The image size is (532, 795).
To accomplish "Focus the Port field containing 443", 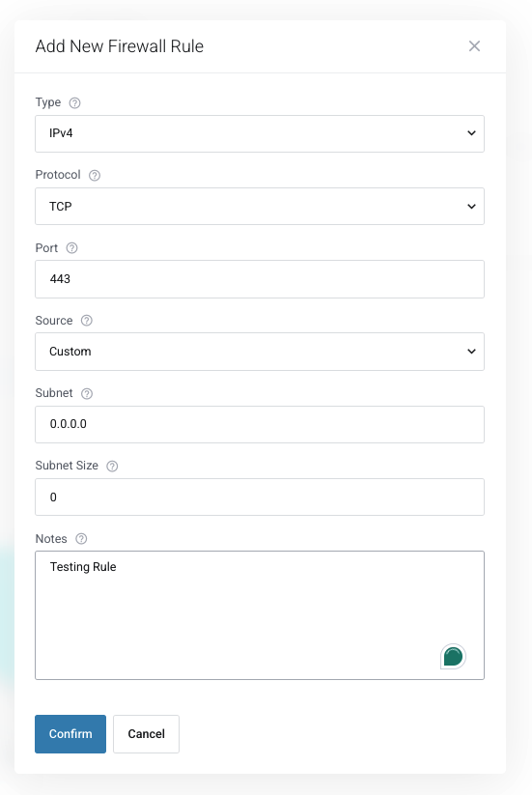I will (x=260, y=279).
